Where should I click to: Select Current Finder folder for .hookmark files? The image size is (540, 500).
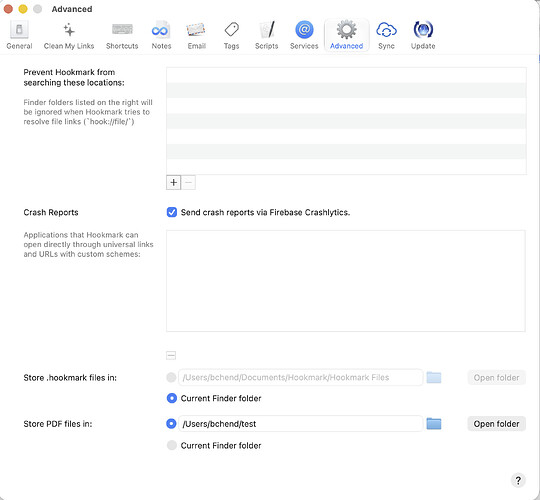click(172, 398)
